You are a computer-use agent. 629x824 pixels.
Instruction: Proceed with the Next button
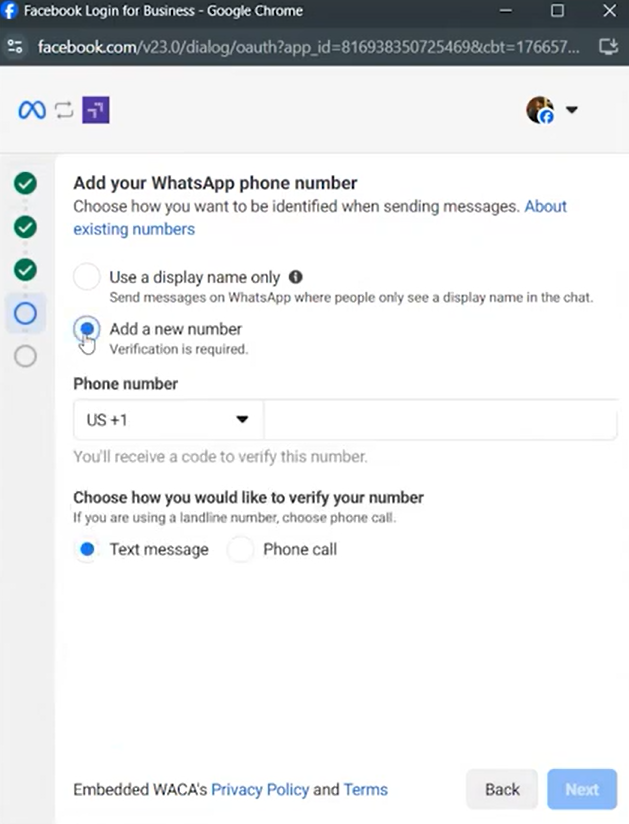click(582, 789)
